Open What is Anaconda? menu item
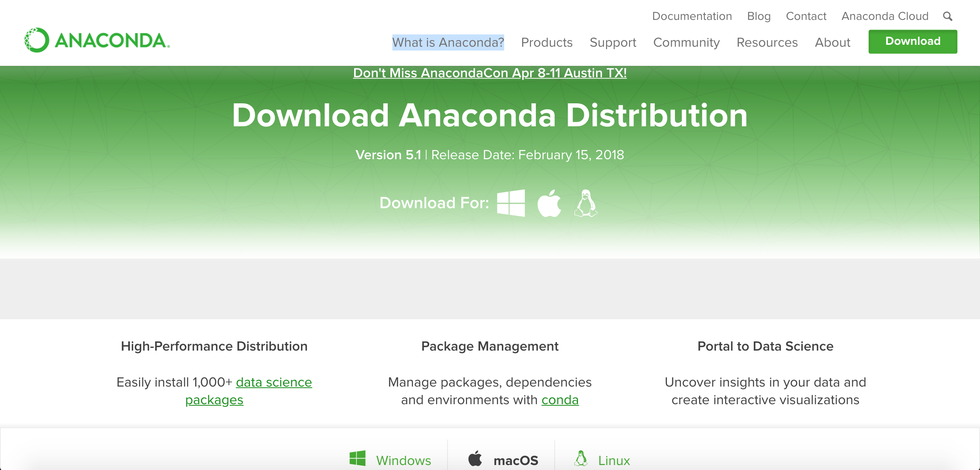 (448, 42)
